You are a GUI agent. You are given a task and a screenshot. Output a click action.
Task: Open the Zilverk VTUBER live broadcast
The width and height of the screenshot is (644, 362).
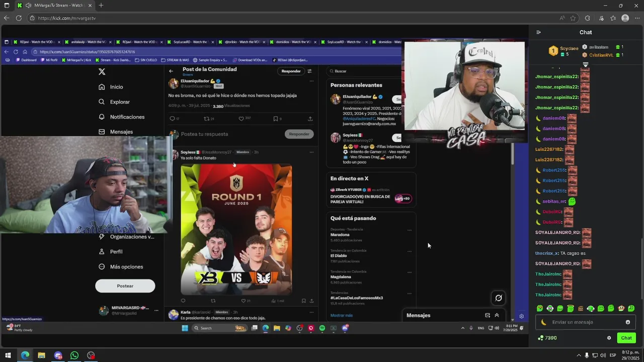(371, 196)
